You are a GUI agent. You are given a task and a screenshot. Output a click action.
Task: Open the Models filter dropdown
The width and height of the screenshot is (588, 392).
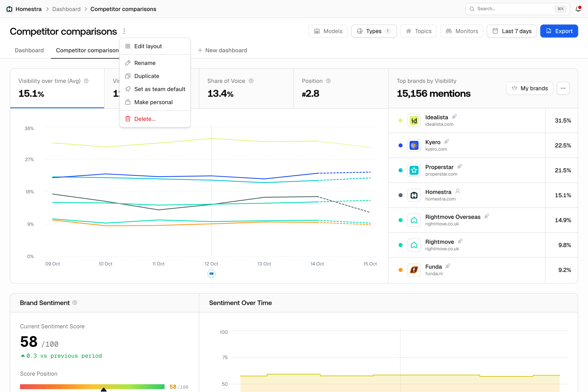click(328, 31)
